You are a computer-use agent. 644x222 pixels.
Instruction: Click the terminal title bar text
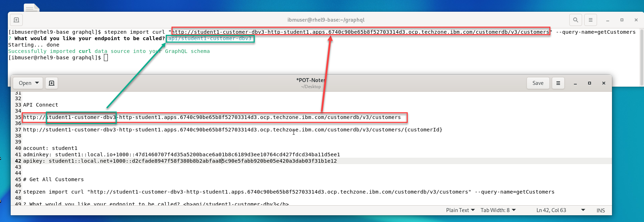tap(326, 20)
